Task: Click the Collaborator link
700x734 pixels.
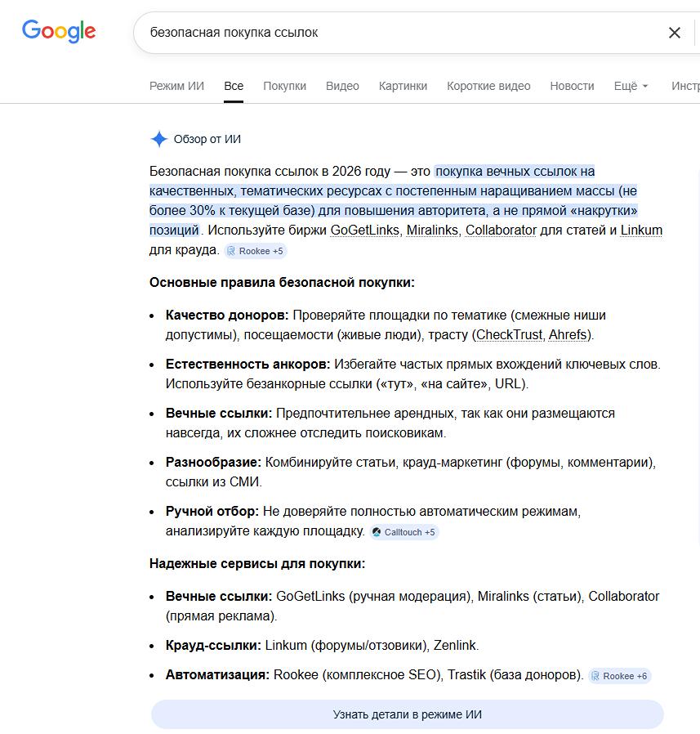Action: (x=501, y=230)
